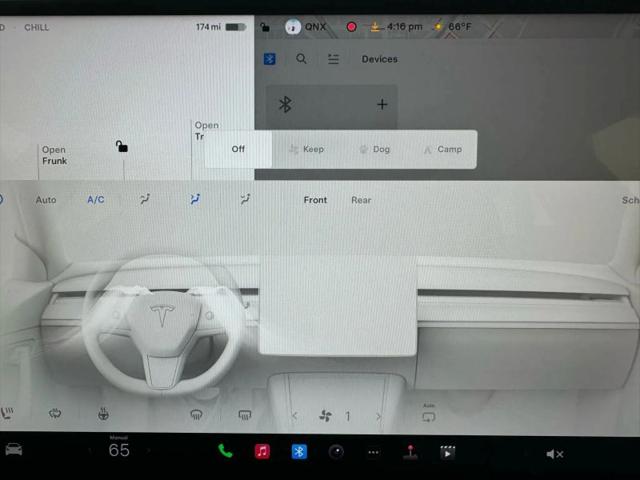Tap the 174 mi range readout
The image size is (640, 480).
click(208, 27)
